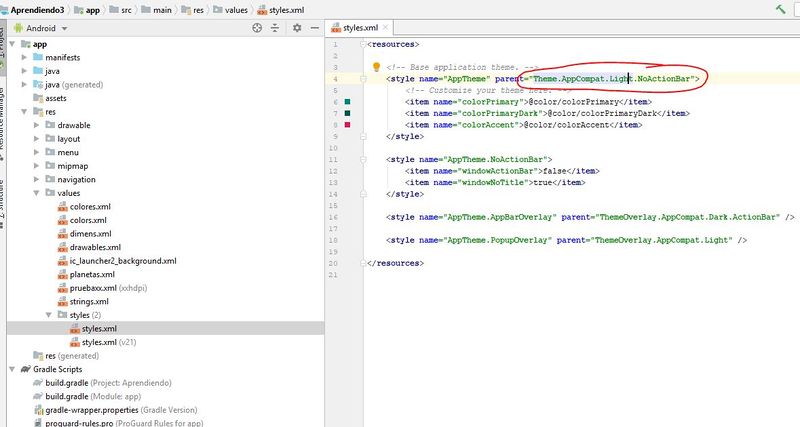Select build.gradle (Project: Aprendiendo)
The height and width of the screenshot is (427, 800).
(102, 383)
